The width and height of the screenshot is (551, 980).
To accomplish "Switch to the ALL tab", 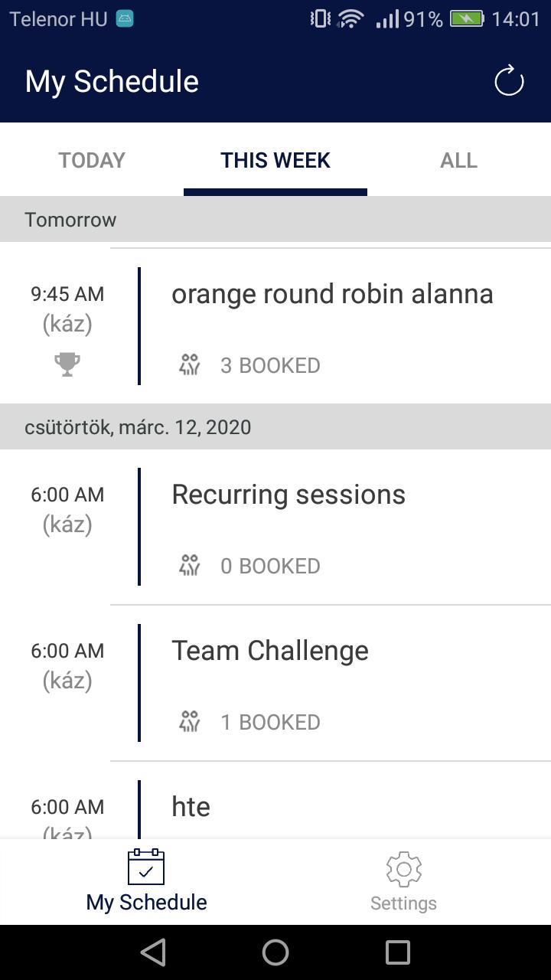I will pos(458,160).
